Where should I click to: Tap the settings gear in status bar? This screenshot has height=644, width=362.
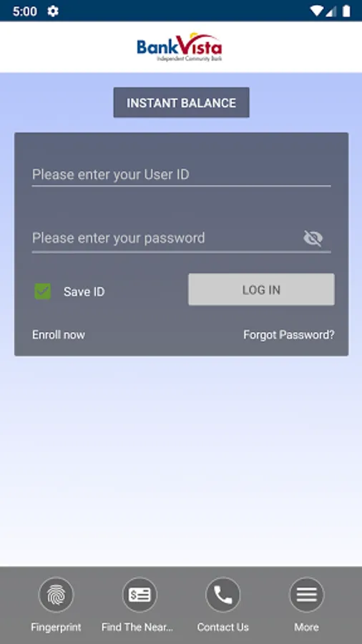[x=53, y=11]
